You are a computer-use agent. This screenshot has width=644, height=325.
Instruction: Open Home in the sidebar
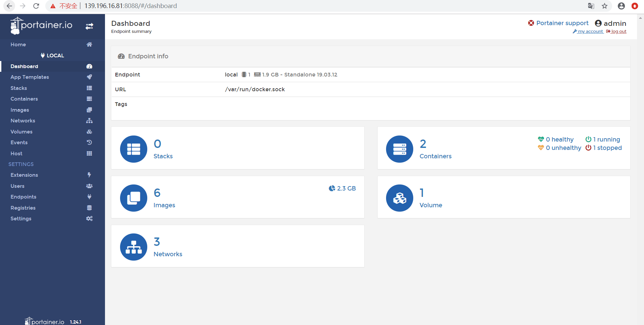tap(18, 45)
